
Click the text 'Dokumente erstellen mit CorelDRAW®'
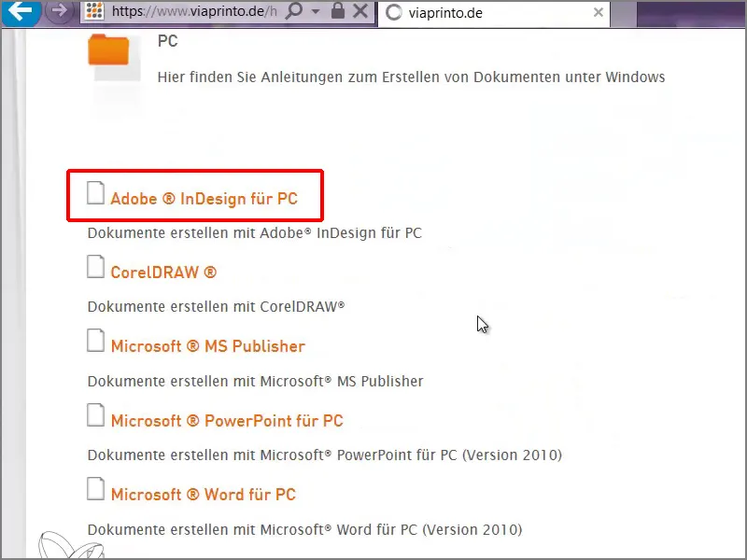click(217, 307)
